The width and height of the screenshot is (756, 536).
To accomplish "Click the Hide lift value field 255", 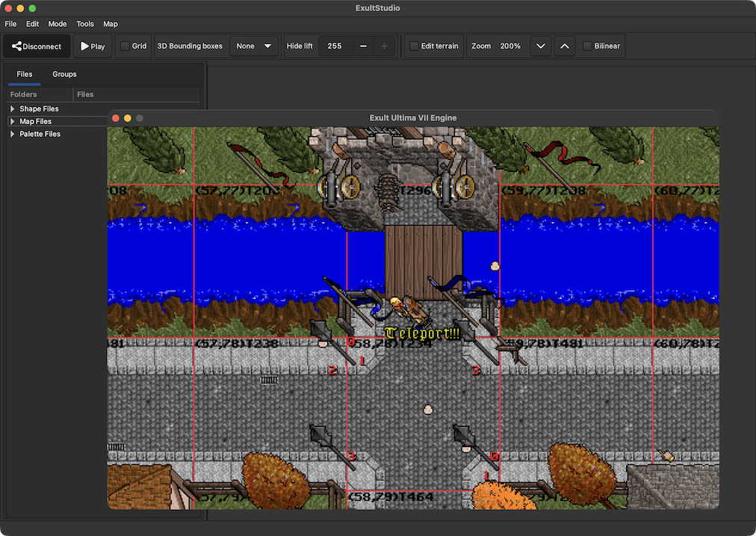I will point(335,46).
